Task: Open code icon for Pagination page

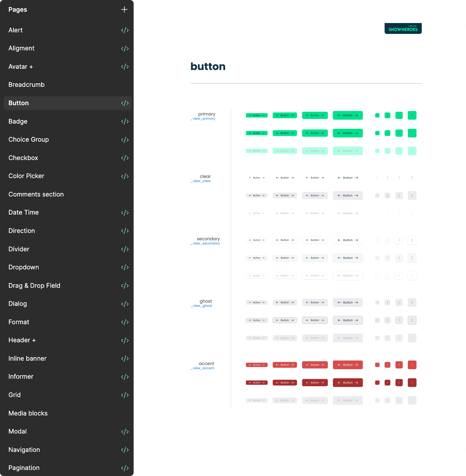Action: [x=125, y=468]
